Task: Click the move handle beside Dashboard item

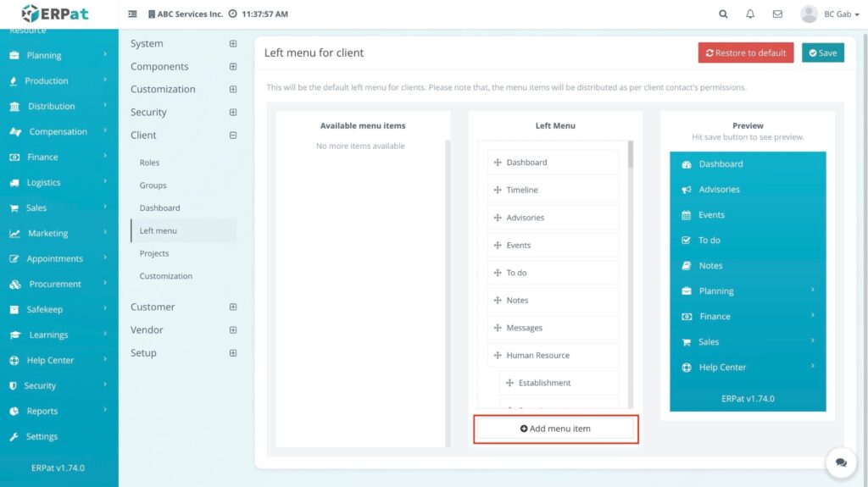Action: tap(497, 162)
